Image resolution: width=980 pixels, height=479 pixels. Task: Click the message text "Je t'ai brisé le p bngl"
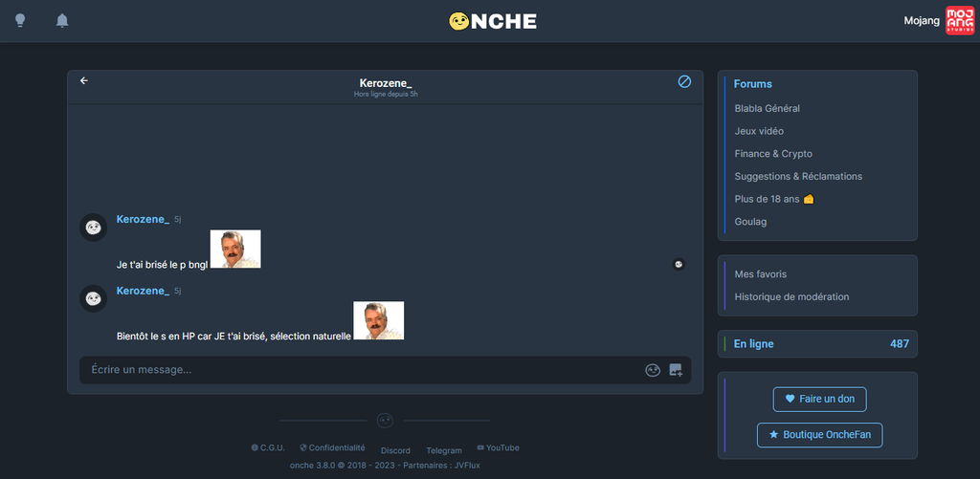pos(162,265)
